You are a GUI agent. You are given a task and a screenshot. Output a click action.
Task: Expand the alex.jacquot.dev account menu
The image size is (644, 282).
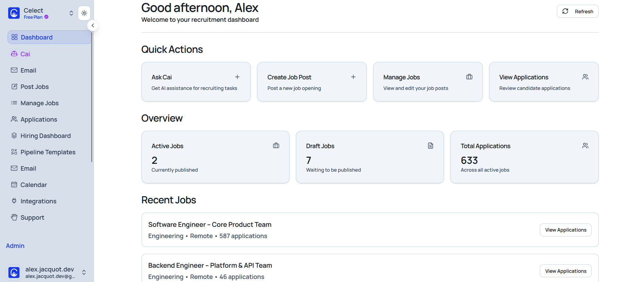point(84,272)
